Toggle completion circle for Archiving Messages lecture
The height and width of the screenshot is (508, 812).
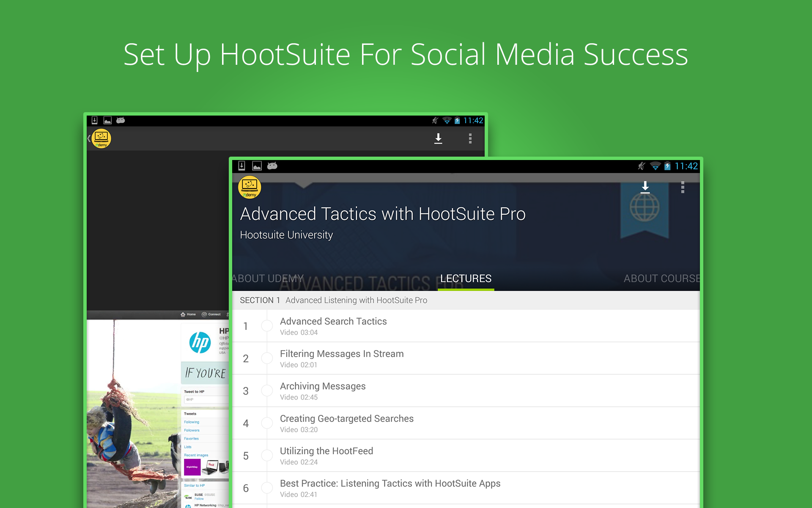point(267,390)
